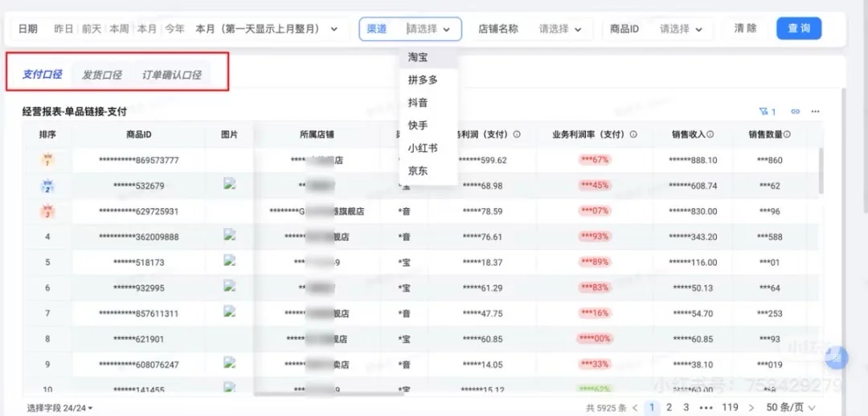
Task: Click the blue crown rank 2 icon
Action: (47, 186)
